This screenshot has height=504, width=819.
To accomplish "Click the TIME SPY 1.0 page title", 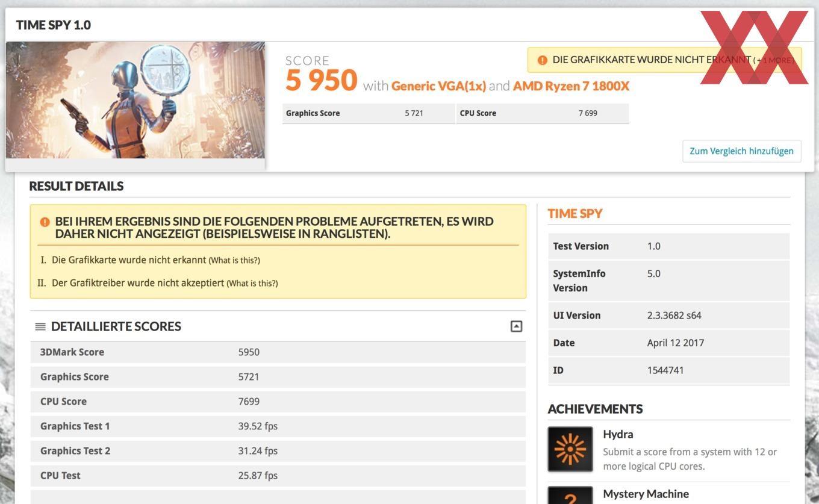I will [54, 25].
